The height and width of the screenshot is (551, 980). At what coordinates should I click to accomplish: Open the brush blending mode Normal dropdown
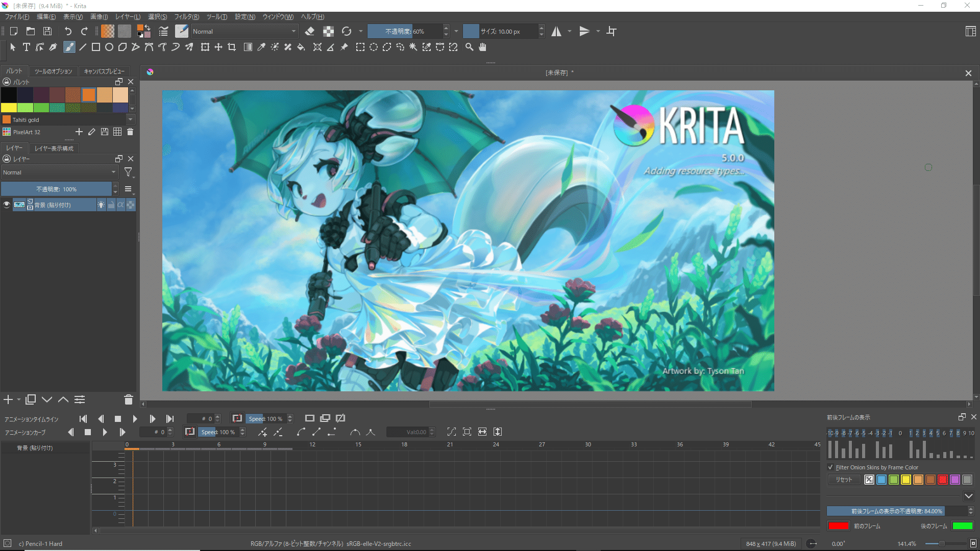(x=244, y=31)
